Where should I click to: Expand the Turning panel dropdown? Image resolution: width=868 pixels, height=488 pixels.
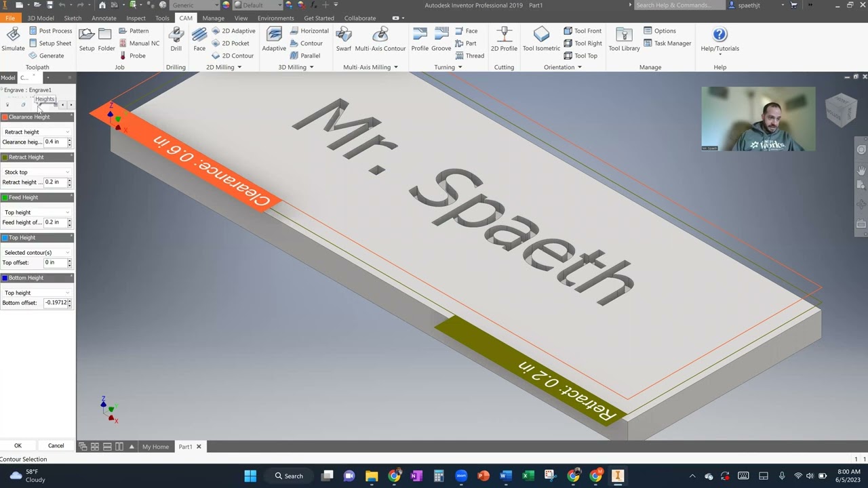tap(460, 67)
